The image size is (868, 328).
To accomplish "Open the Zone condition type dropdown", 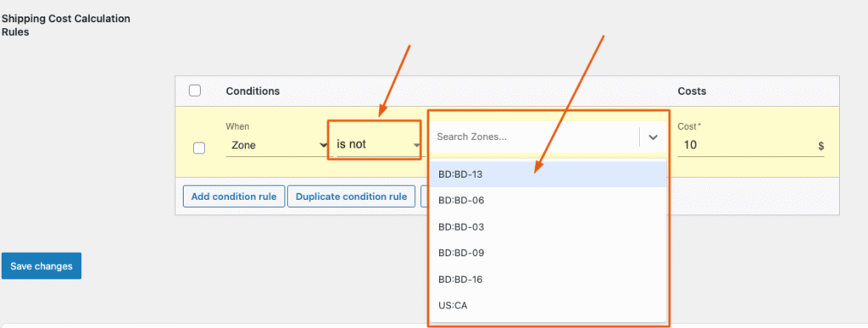I will click(277, 146).
